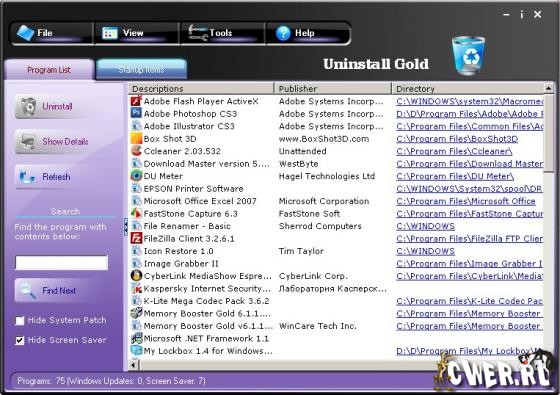Select CyberLink MediaShow Espresso icon
This screenshot has height=395, width=560.
[x=136, y=276]
